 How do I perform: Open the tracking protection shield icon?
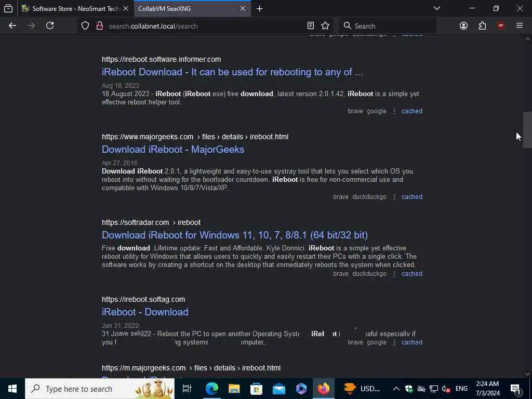[x=85, y=26]
